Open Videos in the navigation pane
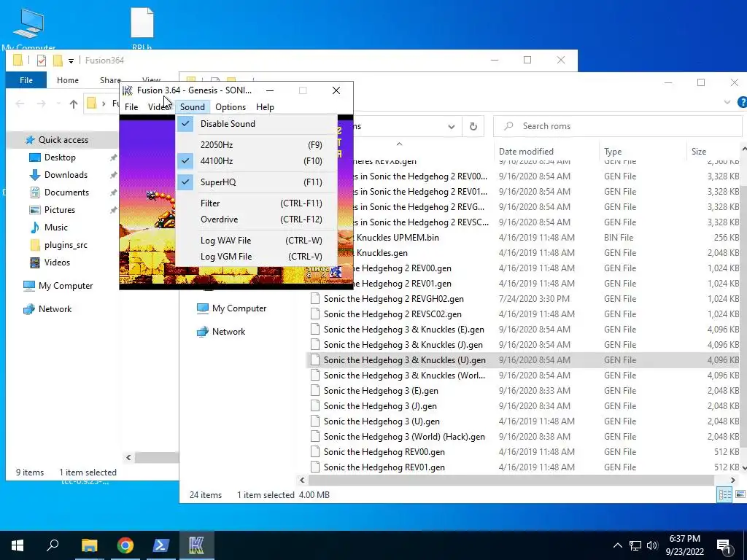This screenshot has height=560, width=747. coord(57,262)
